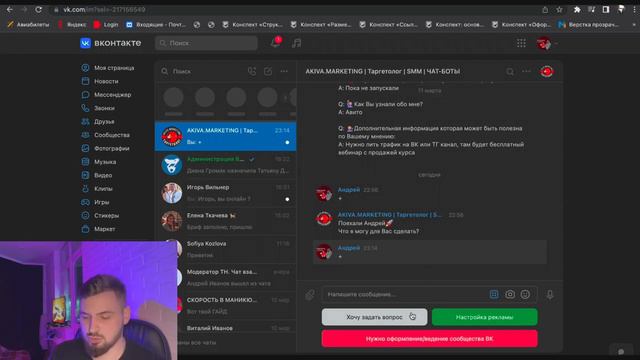The width and height of the screenshot is (640, 360).
Task: Share page from address bar icon
Action: (x=545, y=9)
